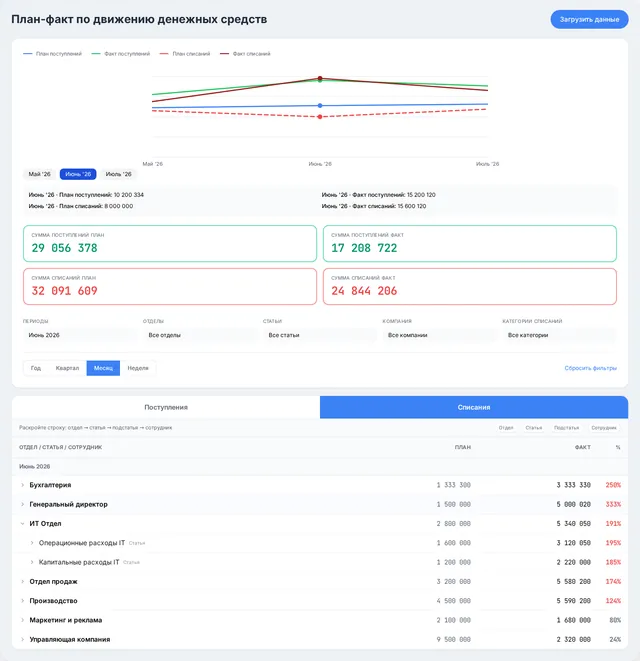Viewport: 640px width, 661px height.
Task: Toggle План поступлений legend series
Action: pos(53,54)
